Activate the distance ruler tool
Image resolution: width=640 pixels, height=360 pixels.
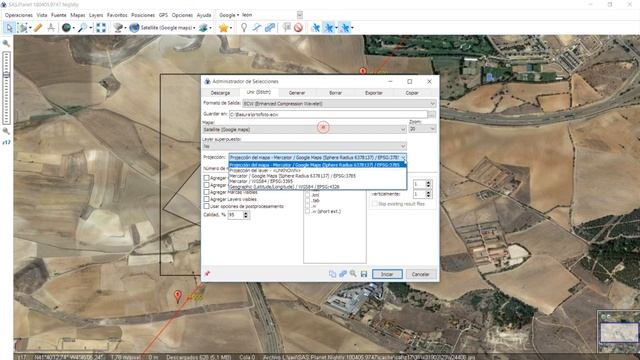38,27
